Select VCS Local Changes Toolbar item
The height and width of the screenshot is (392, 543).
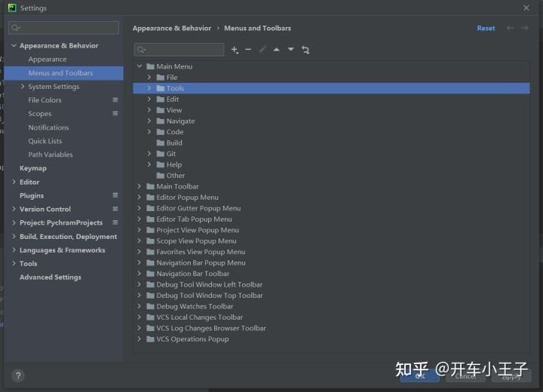pos(199,317)
